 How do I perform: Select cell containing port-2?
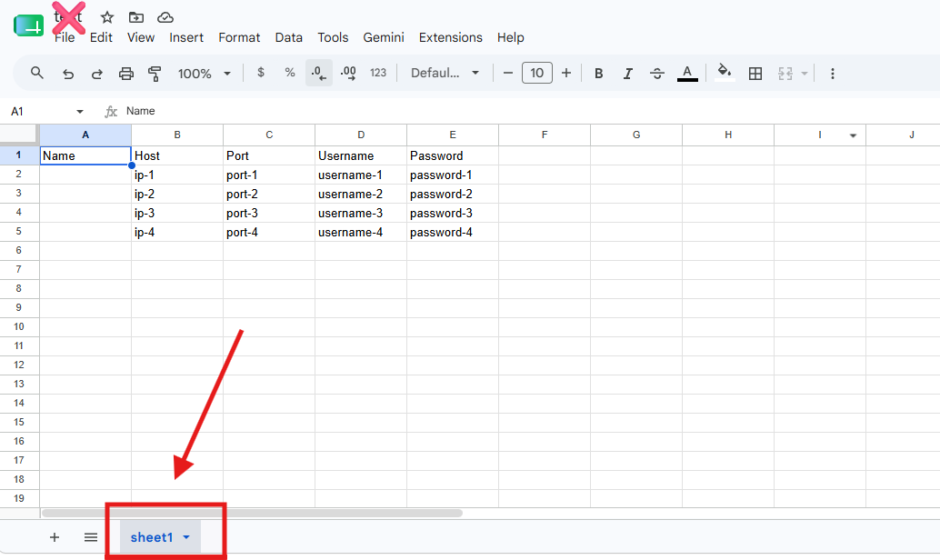click(x=268, y=194)
